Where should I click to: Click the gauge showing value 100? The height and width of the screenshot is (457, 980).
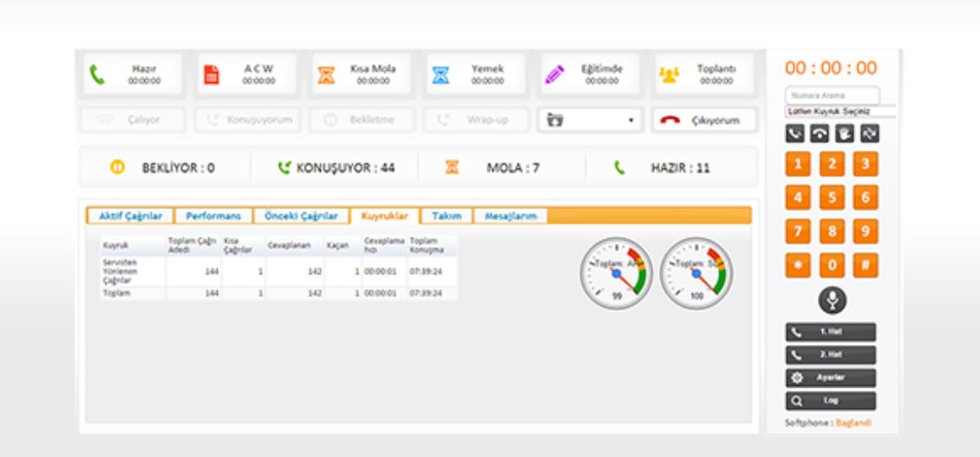pyautogui.click(x=696, y=273)
